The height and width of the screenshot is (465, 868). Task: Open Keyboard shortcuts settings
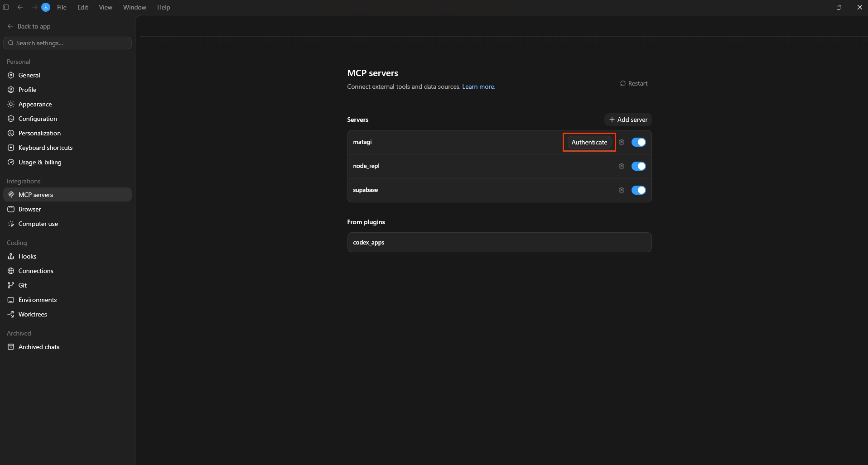point(68,148)
